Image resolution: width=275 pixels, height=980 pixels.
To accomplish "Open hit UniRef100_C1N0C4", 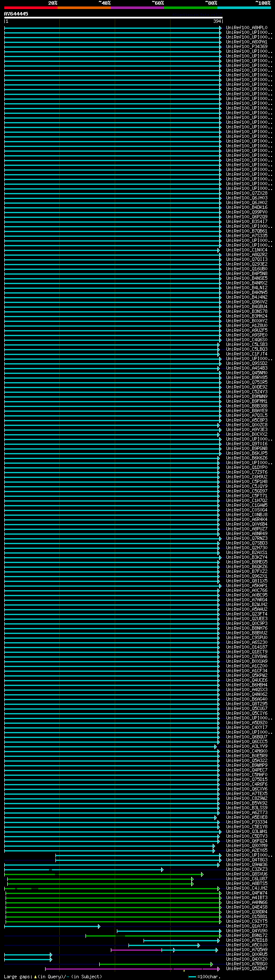I will (247, 250).
